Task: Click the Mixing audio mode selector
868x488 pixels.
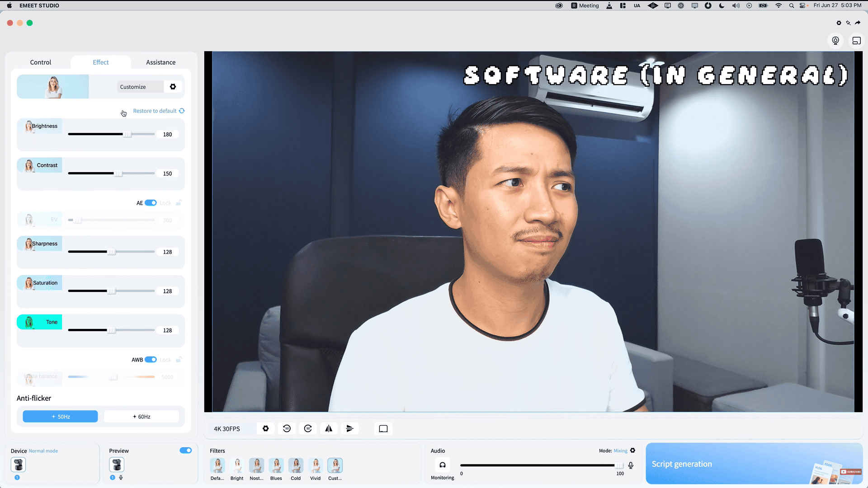Action: point(620,451)
